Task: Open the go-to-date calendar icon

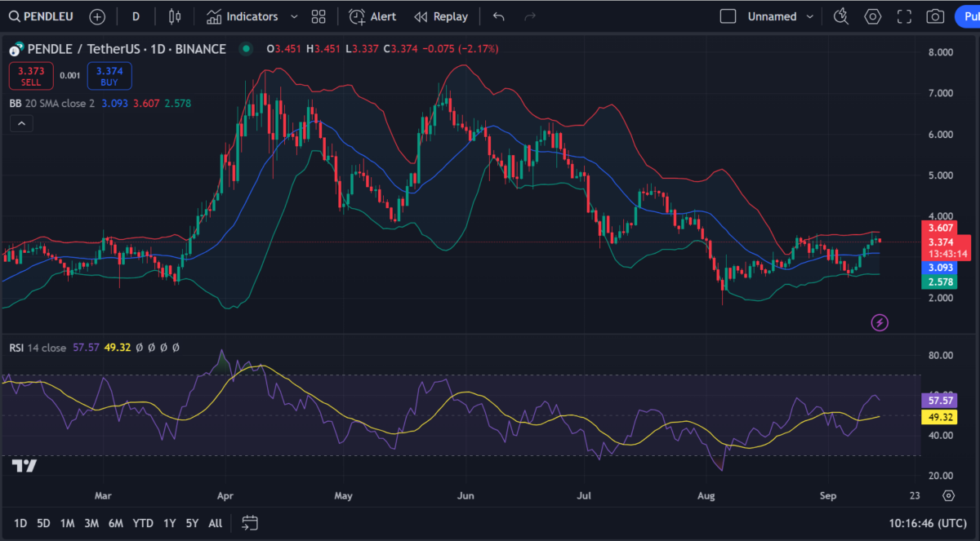Action: (x=250, y=522)
